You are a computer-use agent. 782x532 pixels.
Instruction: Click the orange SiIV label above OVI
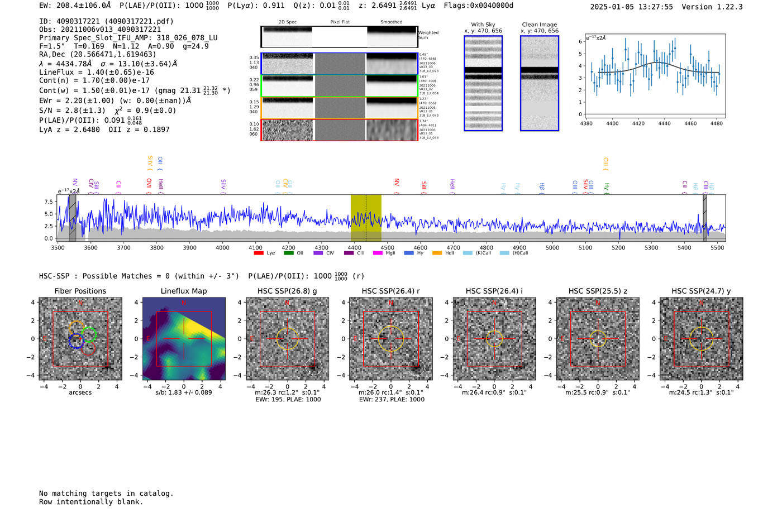[150, 163]
